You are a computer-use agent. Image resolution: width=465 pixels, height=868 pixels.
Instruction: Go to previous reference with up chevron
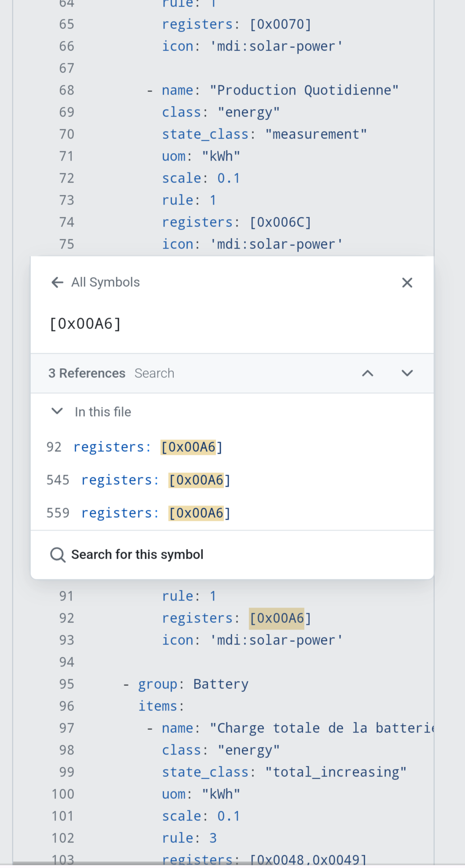click(367, 374)
